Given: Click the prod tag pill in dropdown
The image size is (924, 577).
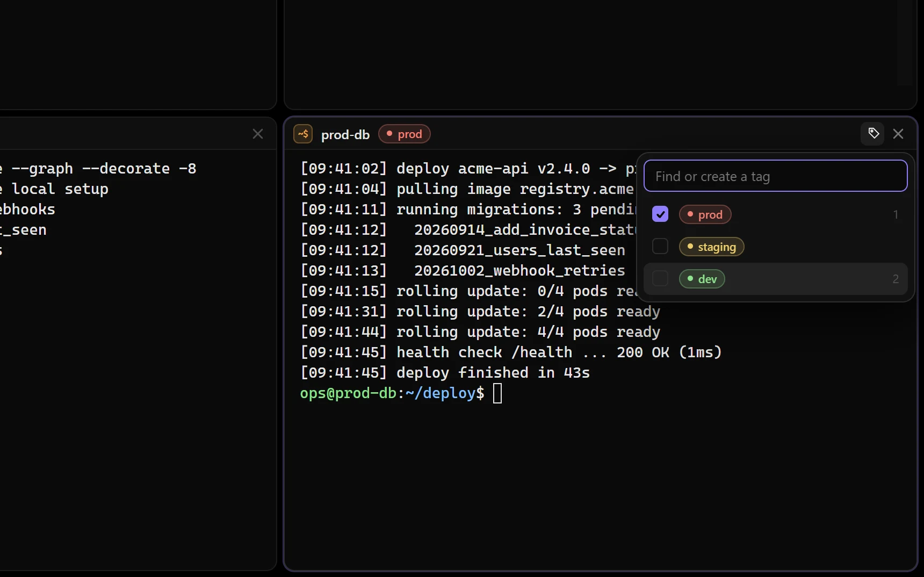Looking at the screenshot, I should click(705, 214).
